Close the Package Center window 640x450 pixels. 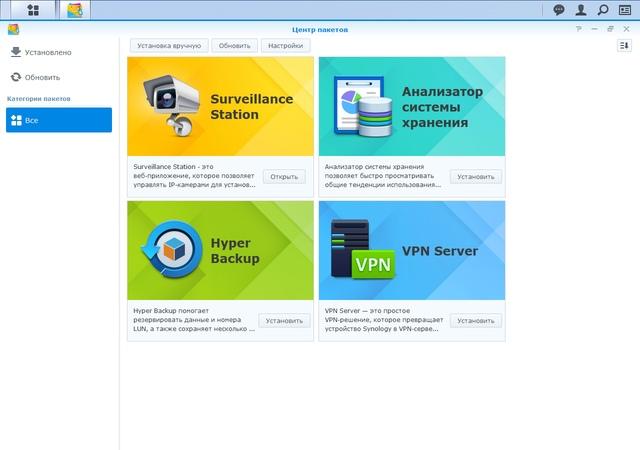click(626, 29)
